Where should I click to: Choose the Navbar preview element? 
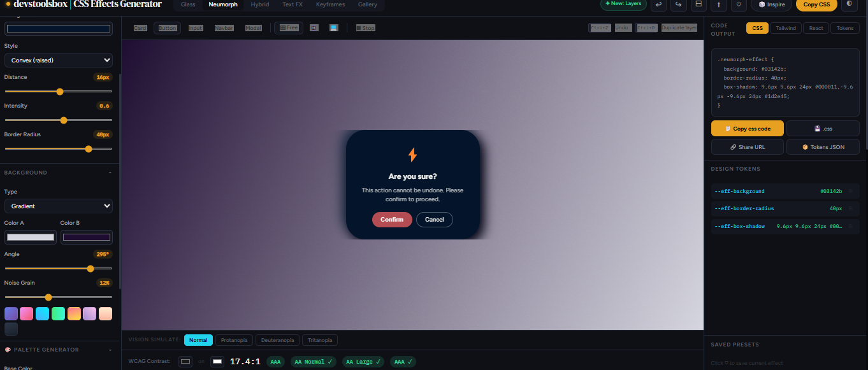coord(224,28)
